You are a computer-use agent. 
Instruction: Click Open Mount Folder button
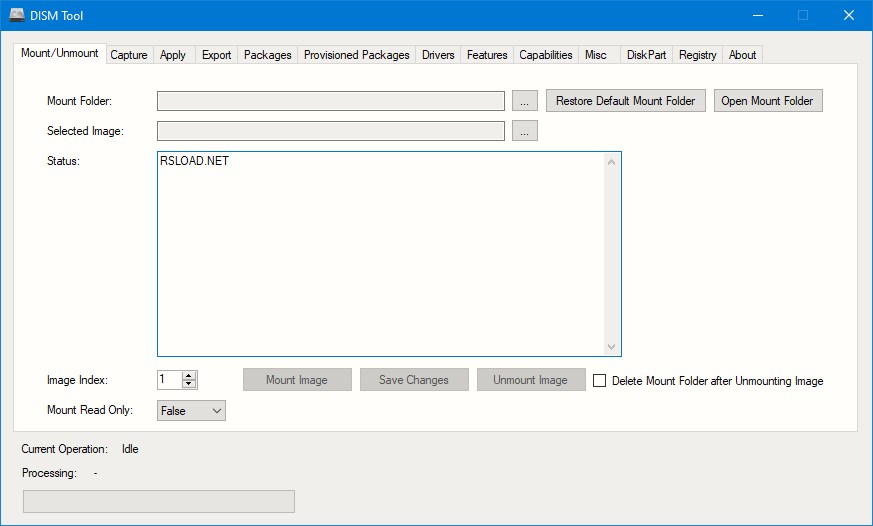point(768,101)
